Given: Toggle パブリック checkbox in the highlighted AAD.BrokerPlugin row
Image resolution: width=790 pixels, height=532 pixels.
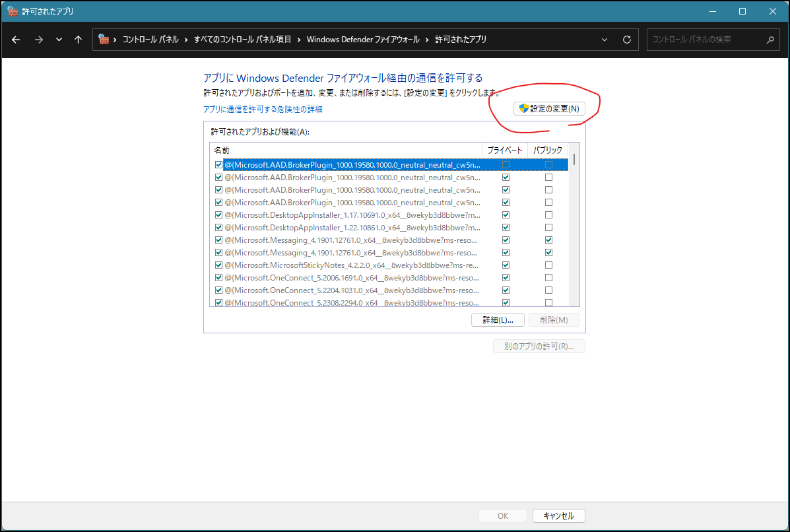Looking at the screenshot, I should tap(548, 165).
